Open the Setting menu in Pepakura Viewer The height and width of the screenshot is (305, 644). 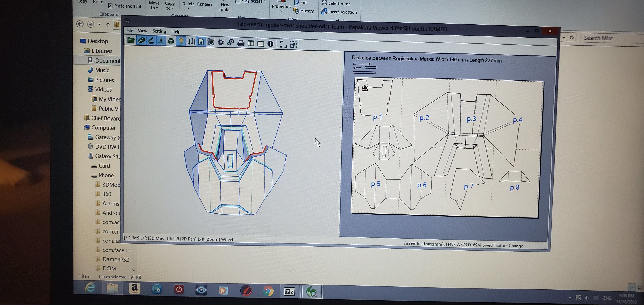(159, 31)
